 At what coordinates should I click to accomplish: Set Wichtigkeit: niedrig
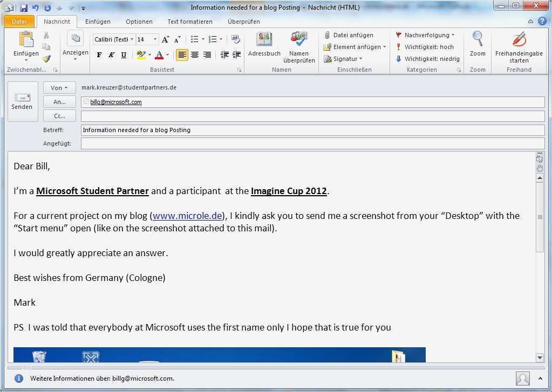click(x=428, y=59)
